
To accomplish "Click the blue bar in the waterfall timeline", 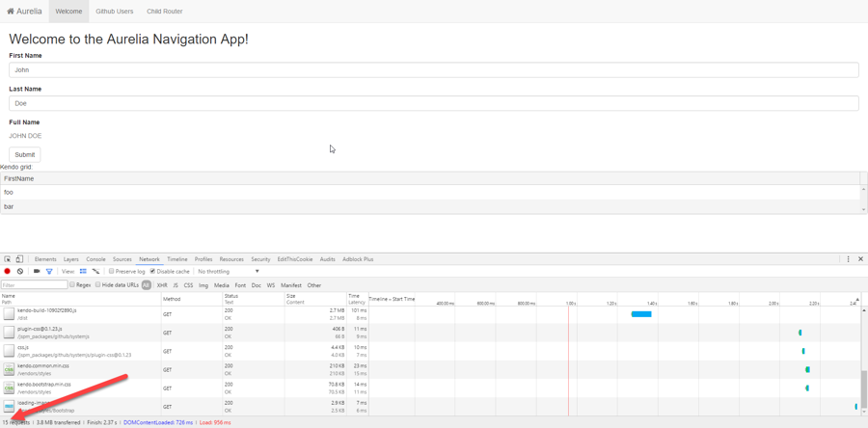I will (641, 314).
